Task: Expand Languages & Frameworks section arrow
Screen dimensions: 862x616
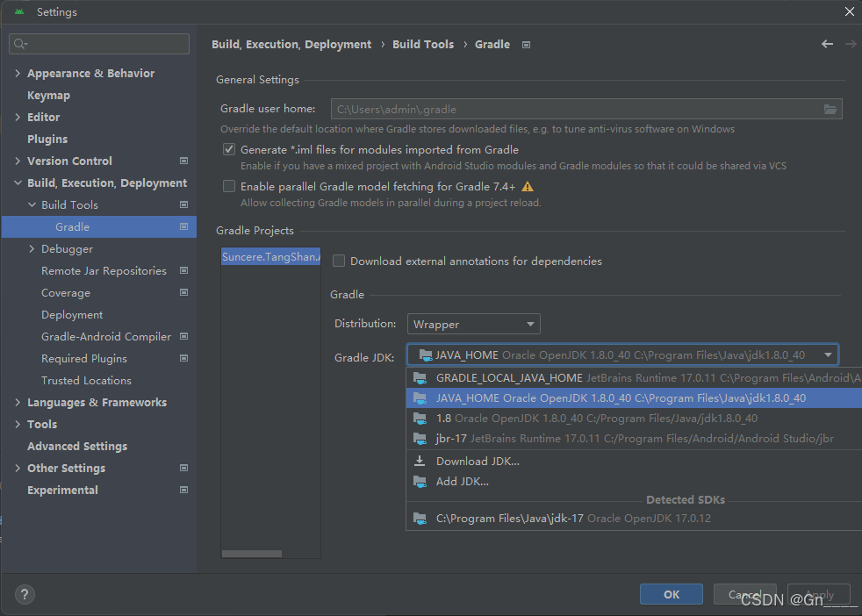Action: point(18,402)
